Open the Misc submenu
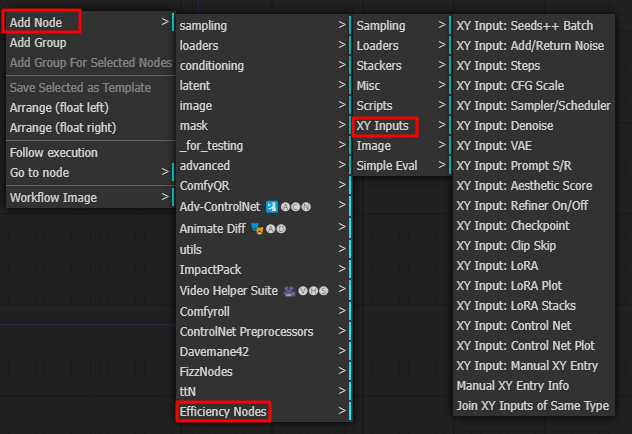 click(x=402, y=85)
